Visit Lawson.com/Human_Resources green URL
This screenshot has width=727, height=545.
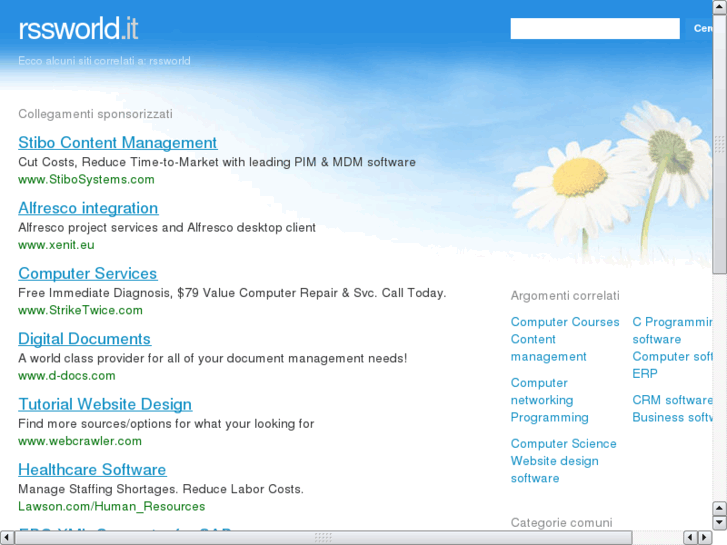(111, 507)
